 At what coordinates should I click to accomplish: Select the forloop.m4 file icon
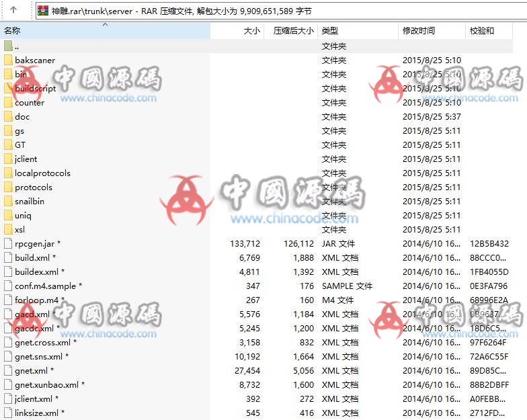tap(8, 300)
